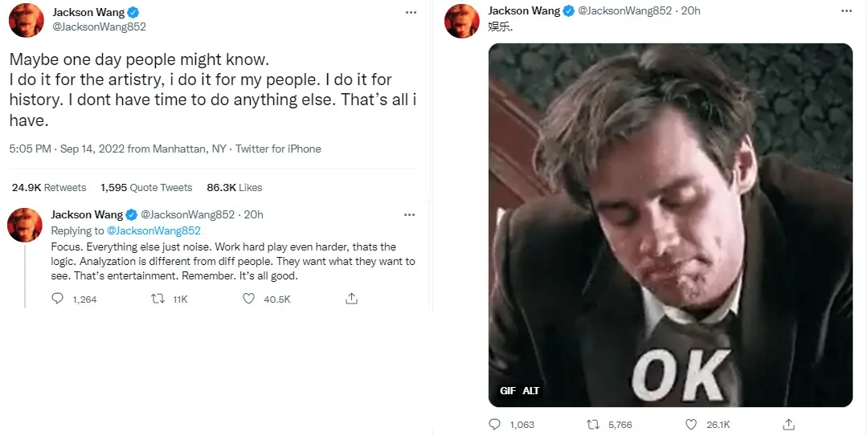868x436 pixels.
Task: Open more options on the reply tweet
Action: tap(409, 214)
